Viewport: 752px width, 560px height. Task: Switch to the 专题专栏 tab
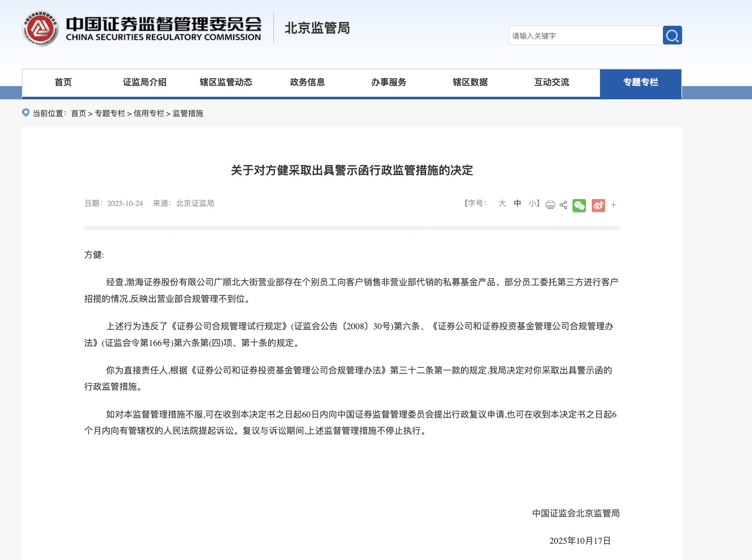pos(640,83)
